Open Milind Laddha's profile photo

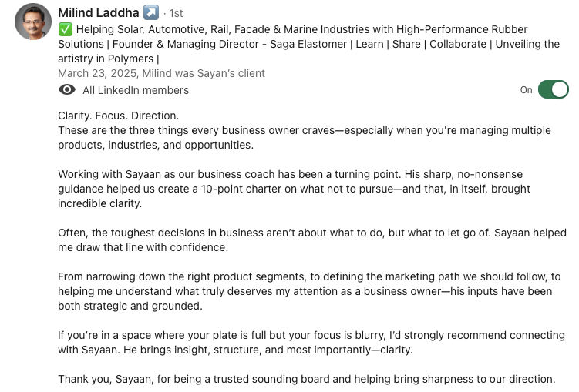pos(33,22)
